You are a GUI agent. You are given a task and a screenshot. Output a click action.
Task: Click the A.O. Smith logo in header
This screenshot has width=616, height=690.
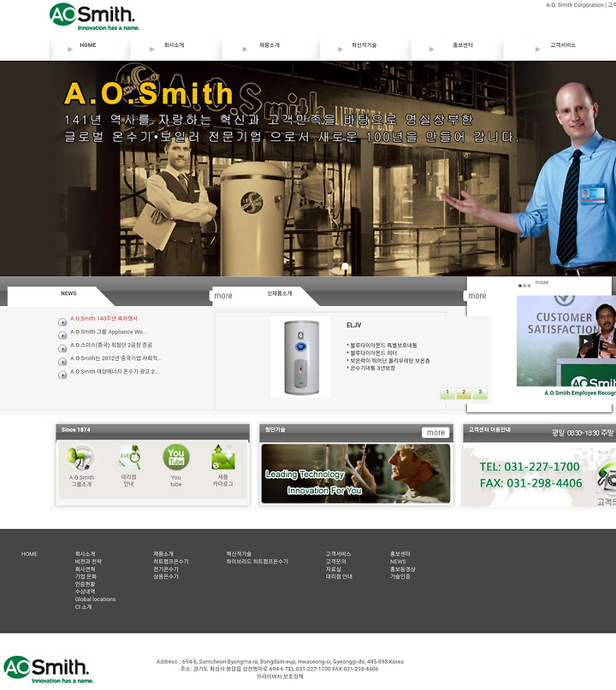94,17
